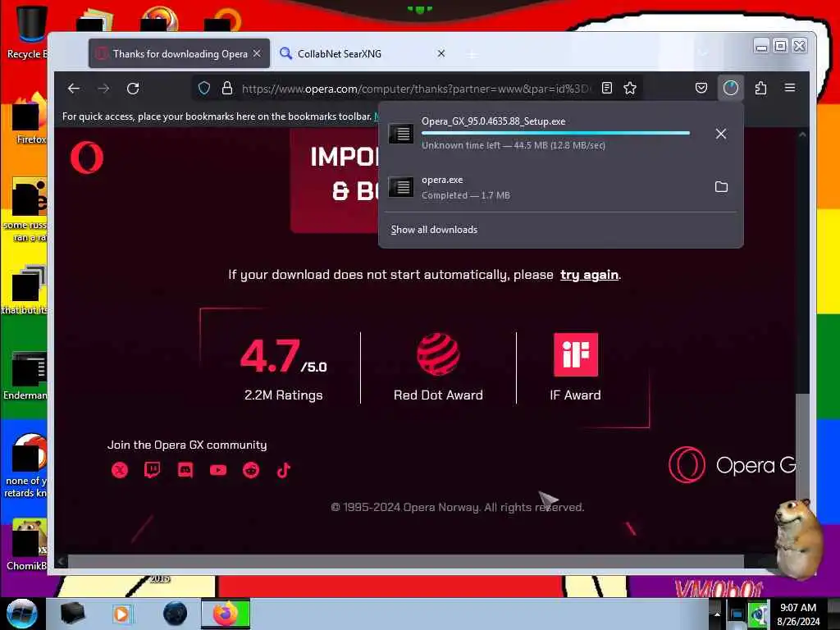The height and width of the screenshot is (630, 840).
Task: Toggle reader view icon in address bar
Action: pos(606,88)
